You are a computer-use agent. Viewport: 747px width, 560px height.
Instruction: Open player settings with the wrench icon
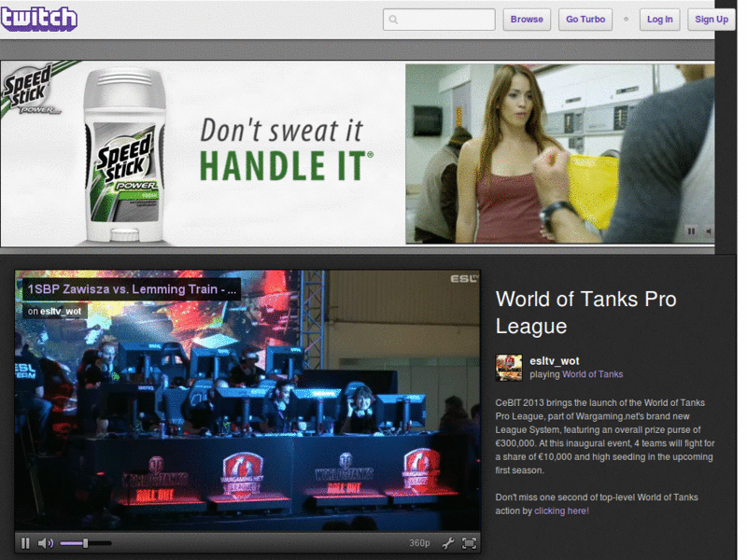[x=447, y=542]
